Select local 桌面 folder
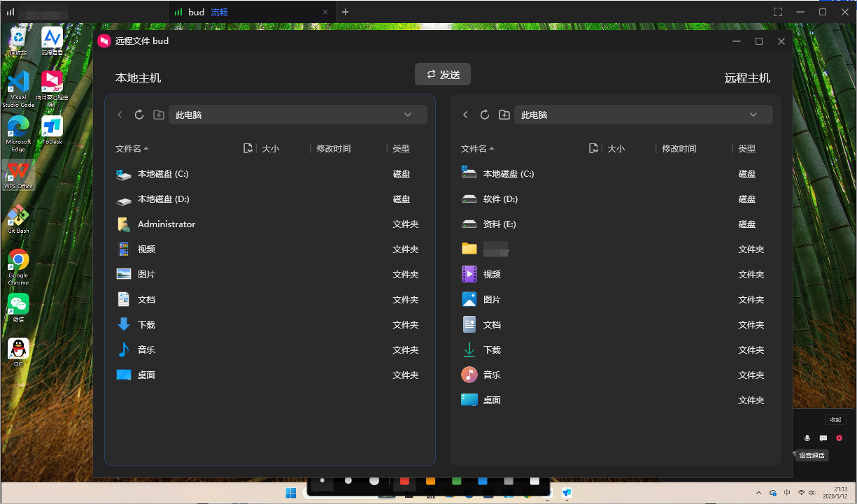857x504 pixels. [270, 375]
